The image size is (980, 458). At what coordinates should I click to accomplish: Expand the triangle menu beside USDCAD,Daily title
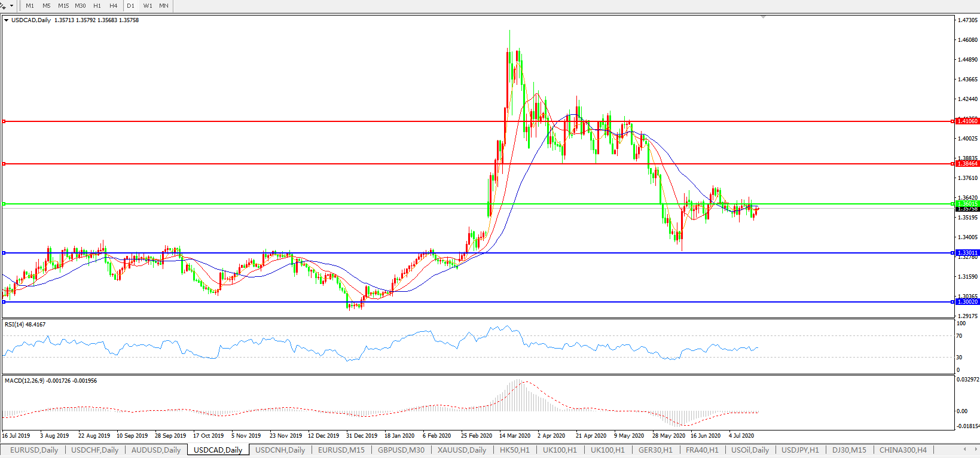pos(7,20)
